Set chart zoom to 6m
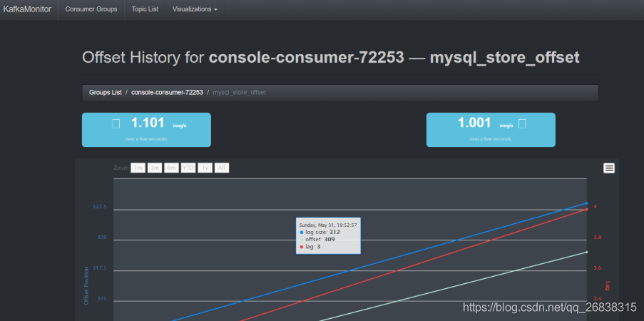Image resolution: width=644 pixels, height=321 pixels. 171,168
